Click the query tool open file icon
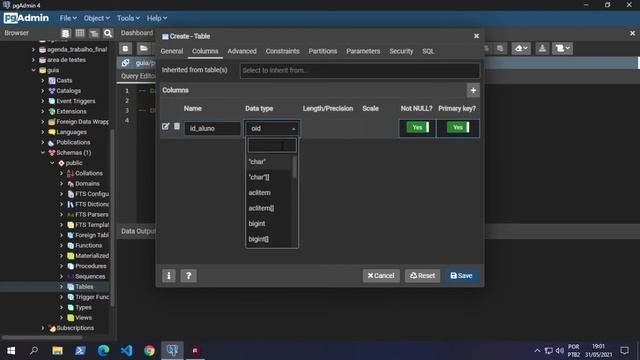 coord(143,49)
